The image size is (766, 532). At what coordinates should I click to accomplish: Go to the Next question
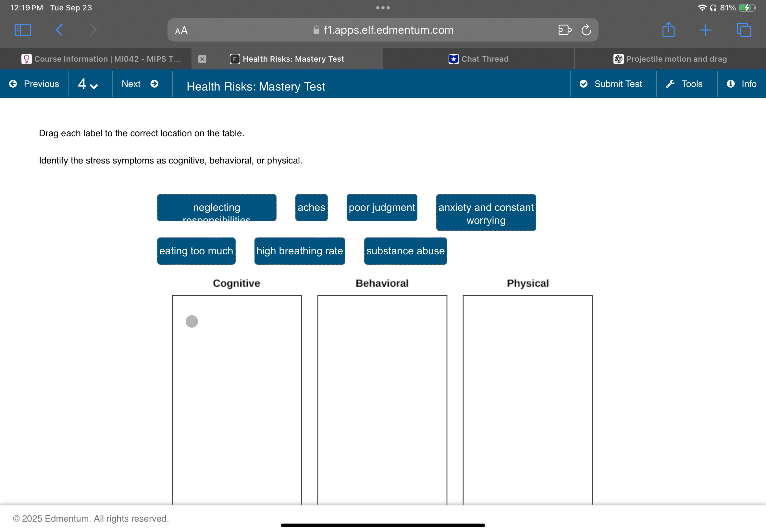[140, 84]
